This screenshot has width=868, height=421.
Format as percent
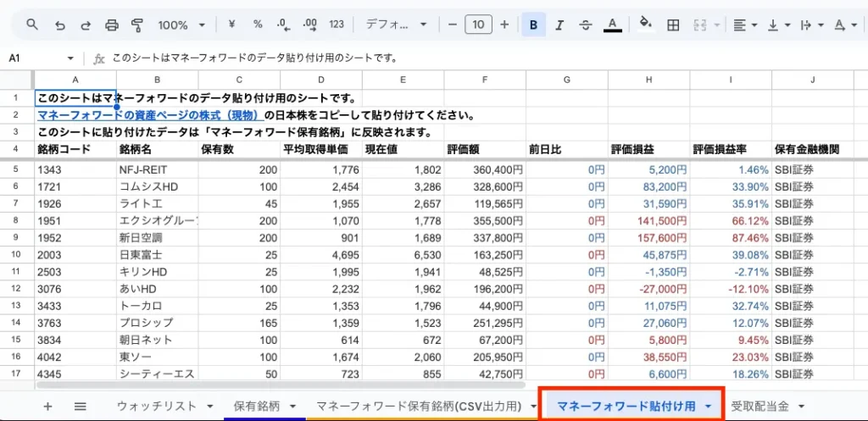[x=258, y=25]
